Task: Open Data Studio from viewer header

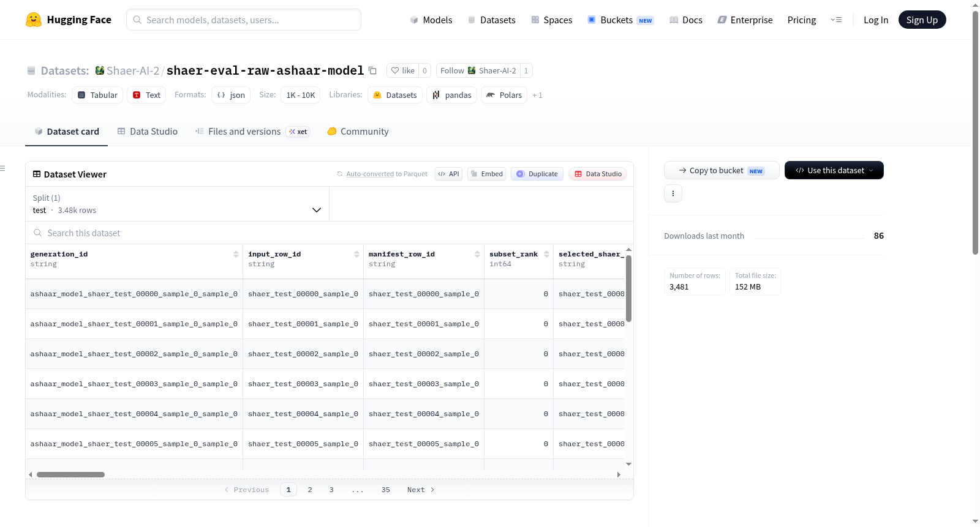Action: (x=598, y=174)
